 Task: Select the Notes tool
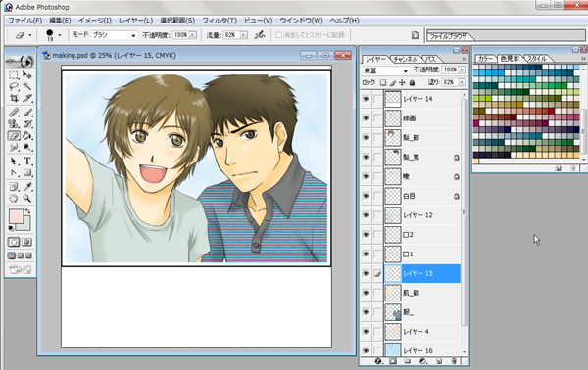(14, 187)
